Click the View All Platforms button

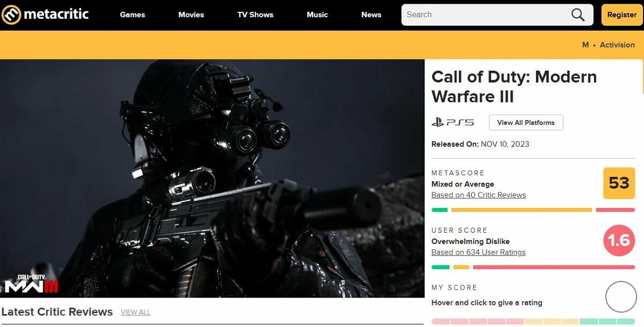526,123
